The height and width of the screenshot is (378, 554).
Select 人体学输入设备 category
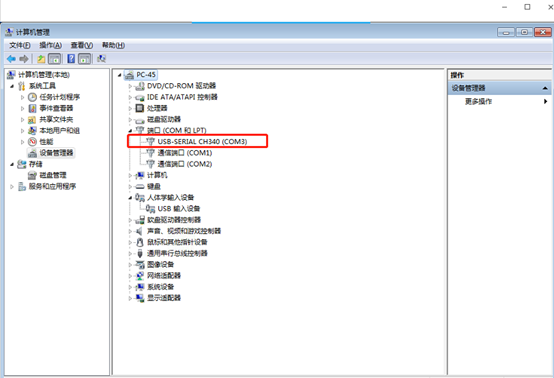(x=170, y=197)
